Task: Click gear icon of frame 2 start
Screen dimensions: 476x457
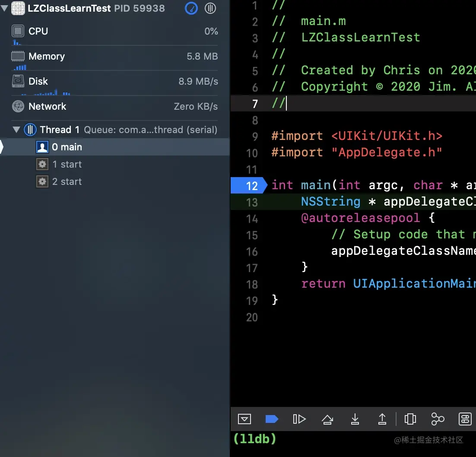Action: [42, 181]
